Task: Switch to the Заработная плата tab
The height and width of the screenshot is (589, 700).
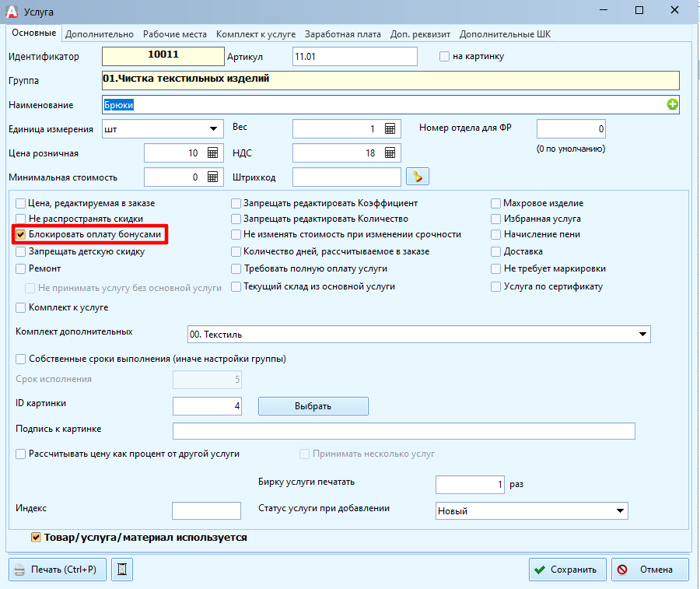Action: (342, 34)
